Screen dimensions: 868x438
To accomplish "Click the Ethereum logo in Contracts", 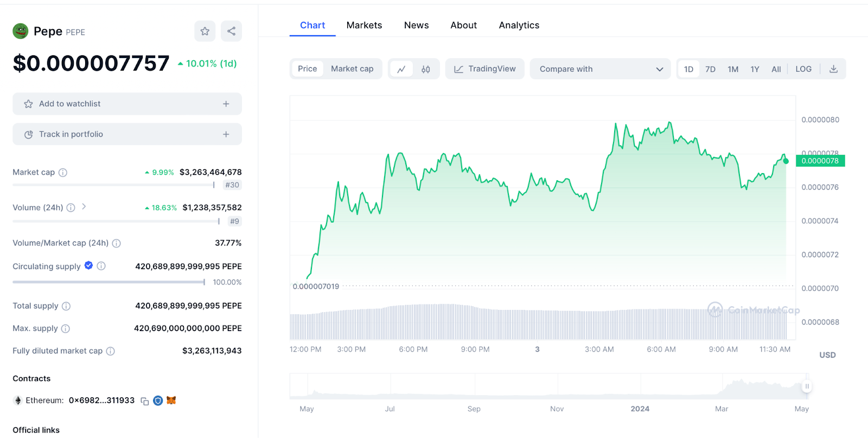I will tap(18, 401).
